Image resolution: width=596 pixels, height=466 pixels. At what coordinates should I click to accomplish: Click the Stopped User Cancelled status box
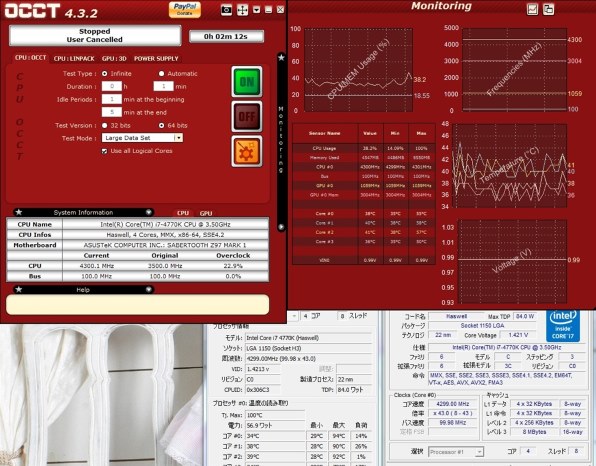tap(95, 35)
